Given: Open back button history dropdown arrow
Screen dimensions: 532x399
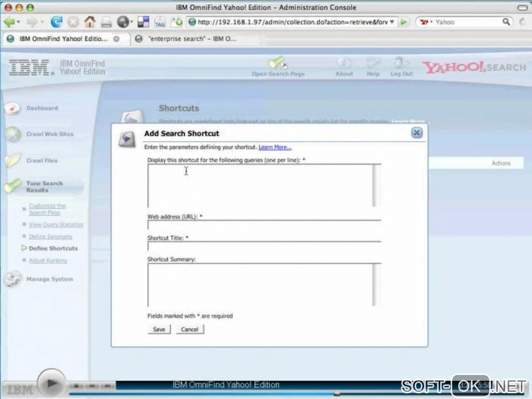Looking at the screenshot, I should coord(19,22).
